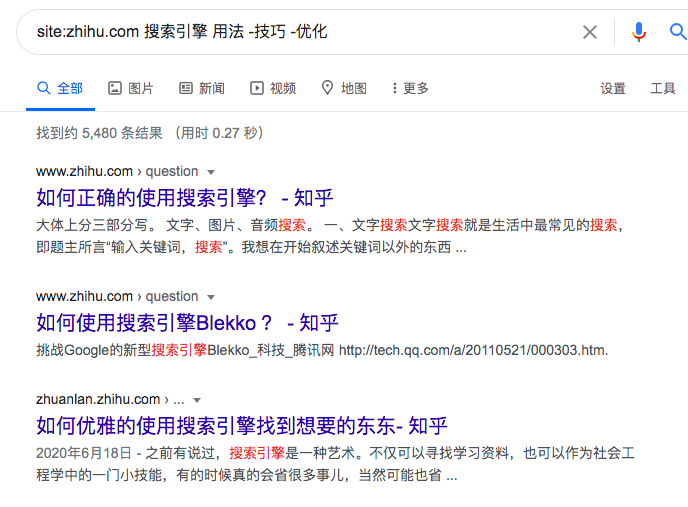
Task: Click the zhuanlan.zhihu.com breadcrumb text
Action: click(x=98, y=399)
